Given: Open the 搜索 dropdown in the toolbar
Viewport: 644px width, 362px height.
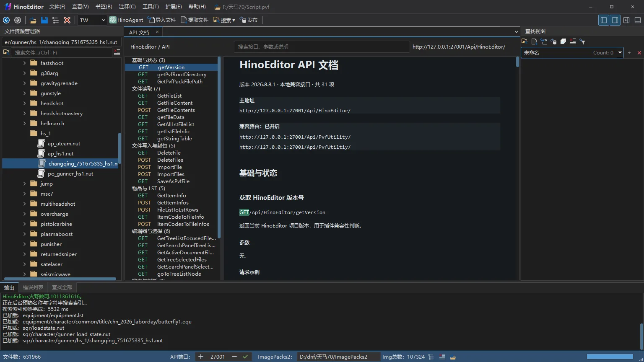Looking at the screenshot, I should tap(224, 20).
